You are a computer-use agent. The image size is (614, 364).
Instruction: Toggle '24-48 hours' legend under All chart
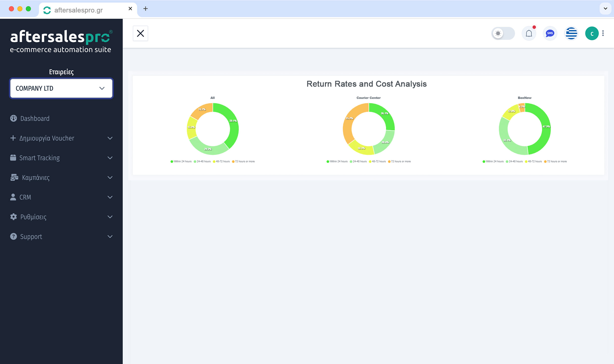coord(202,162)
